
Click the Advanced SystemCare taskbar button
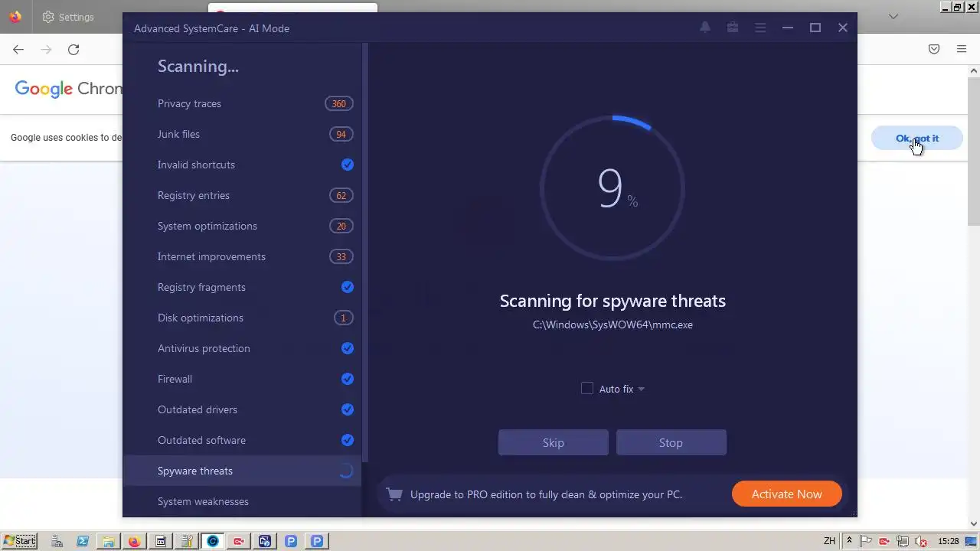coord(213,541)
